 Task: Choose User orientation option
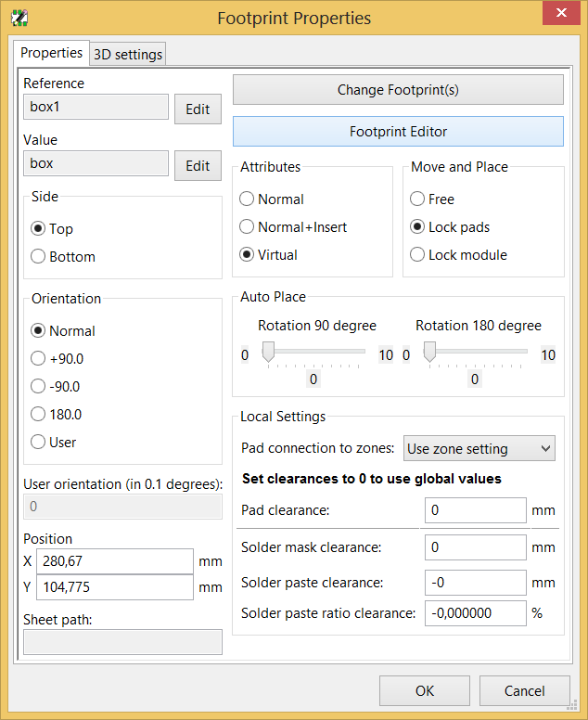pos(38,443)
